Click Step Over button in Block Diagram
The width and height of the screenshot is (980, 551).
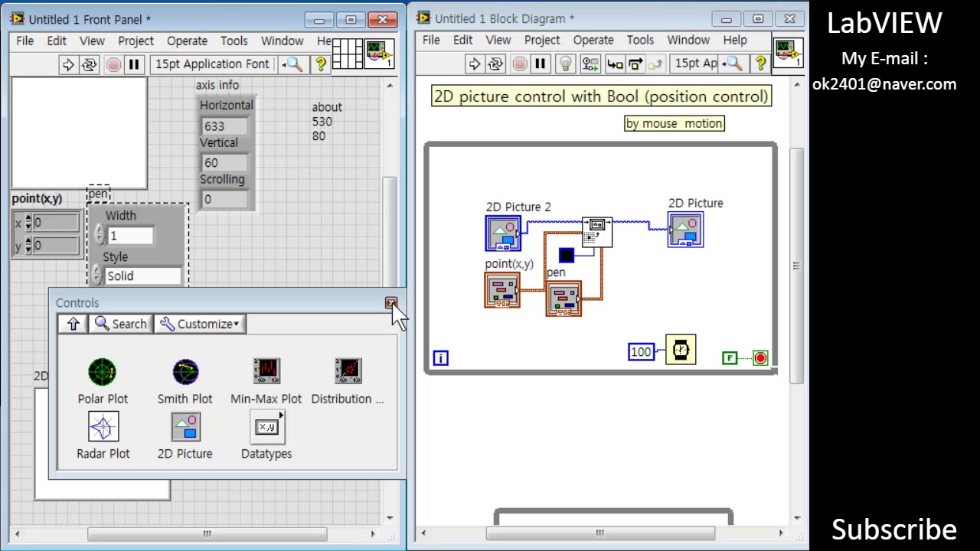pos(635,64)
